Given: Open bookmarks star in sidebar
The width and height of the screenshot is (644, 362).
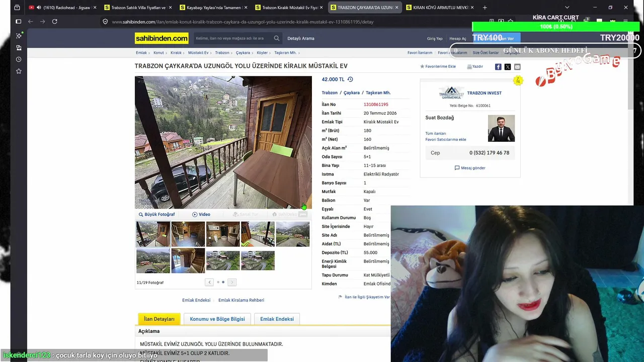Looking at the screenshot, I should coord(19,71).
